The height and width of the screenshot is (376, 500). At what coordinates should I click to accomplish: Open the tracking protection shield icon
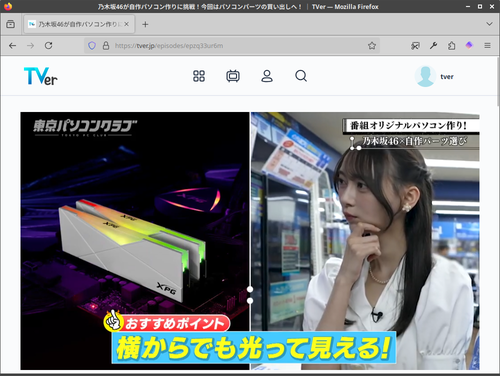tap(92, 46)
